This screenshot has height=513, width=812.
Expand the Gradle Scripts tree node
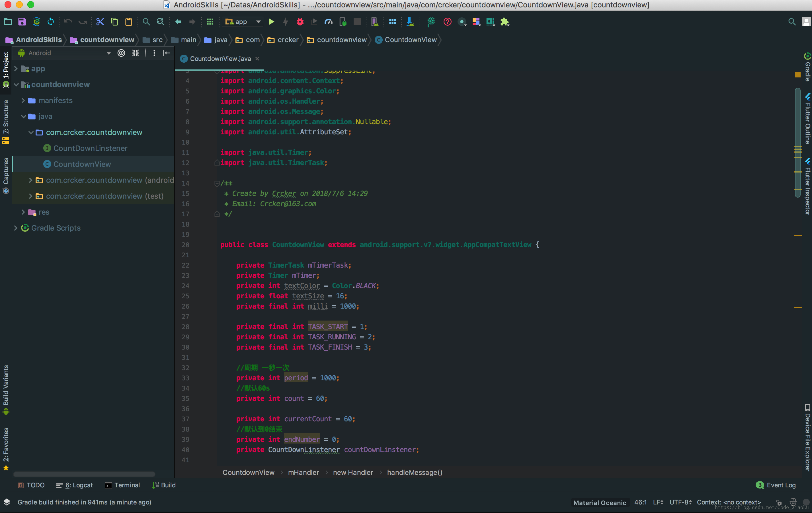16,228
